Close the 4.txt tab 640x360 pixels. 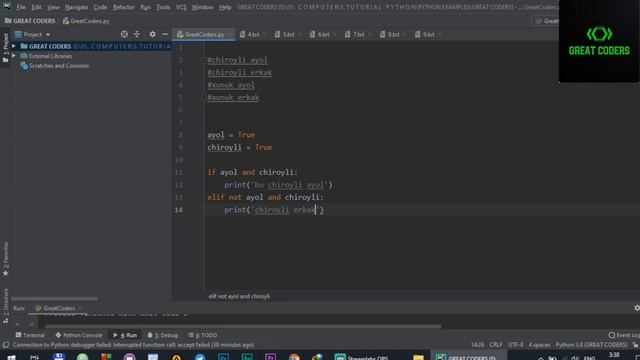click(264, 35)
